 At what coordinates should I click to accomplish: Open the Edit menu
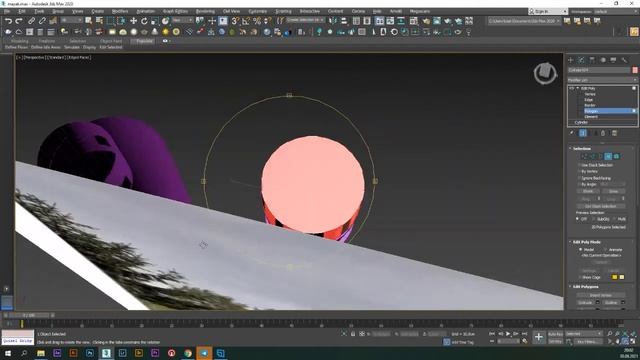pos(22,11)
